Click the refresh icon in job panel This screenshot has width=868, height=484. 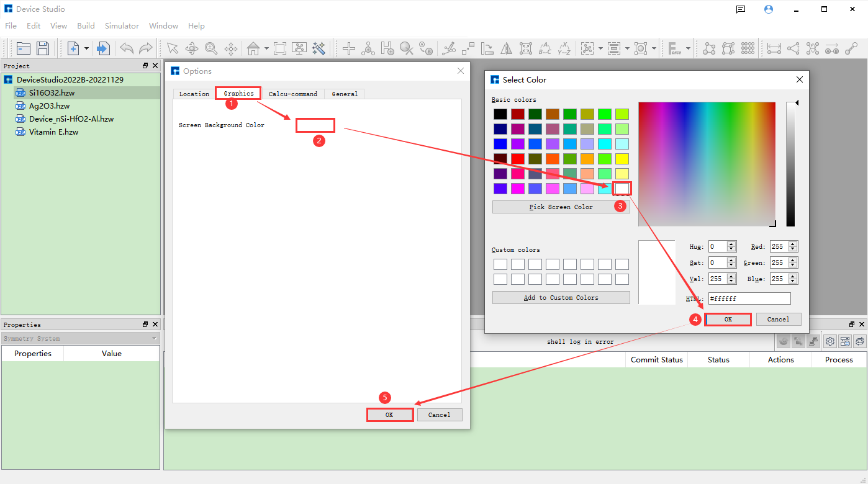point(860,341)
